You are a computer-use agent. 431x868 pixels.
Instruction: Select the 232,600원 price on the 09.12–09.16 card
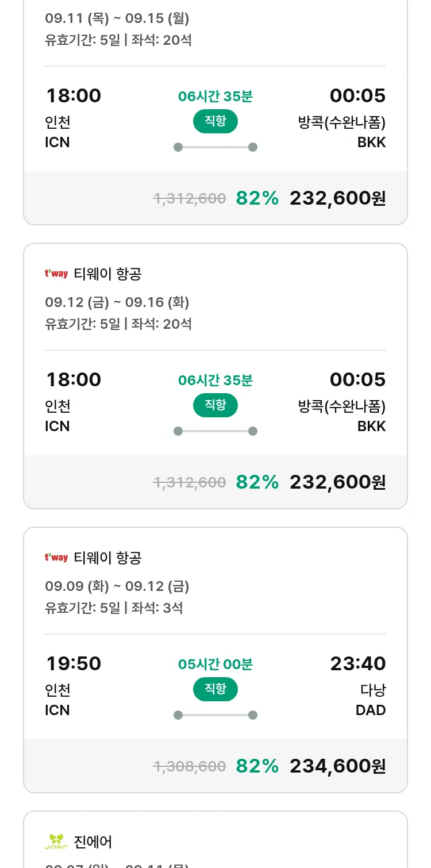337,482
